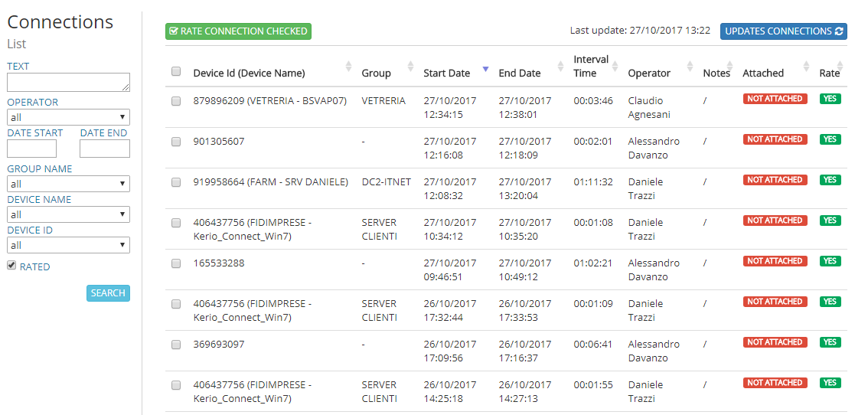Click RATE CONNECTION CHECKED button

[x=238, y=31]
